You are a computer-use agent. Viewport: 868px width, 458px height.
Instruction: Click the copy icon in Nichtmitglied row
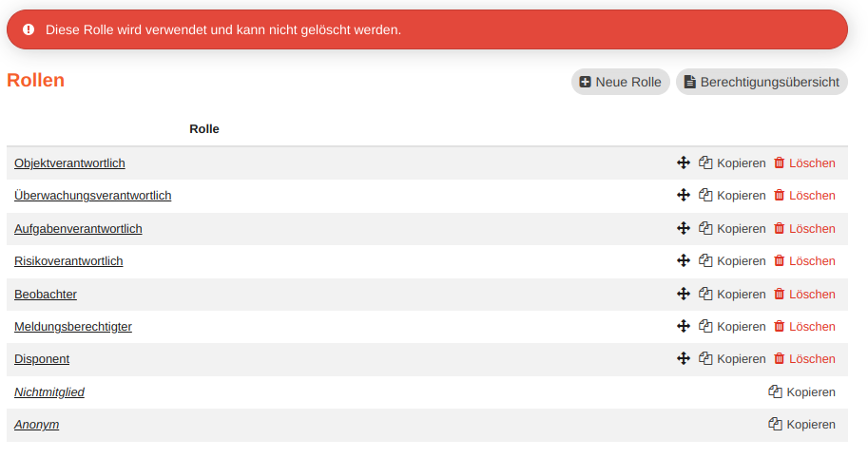[x=775, y=391]
